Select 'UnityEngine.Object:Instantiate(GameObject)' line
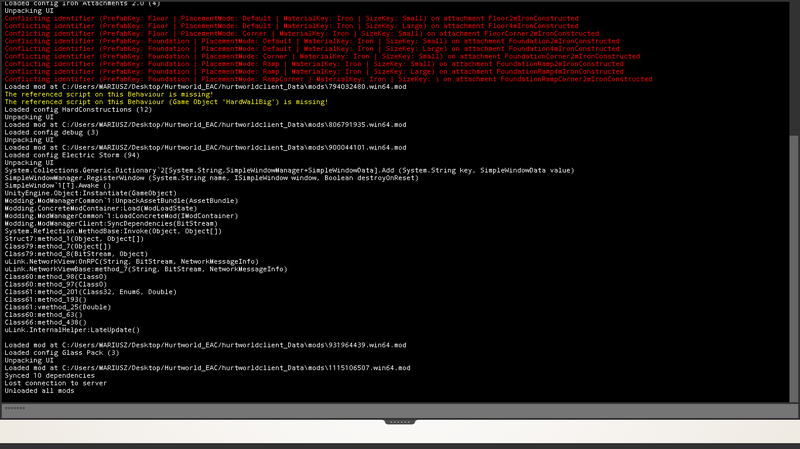800x449 pixels. click(x=90, y=193)
